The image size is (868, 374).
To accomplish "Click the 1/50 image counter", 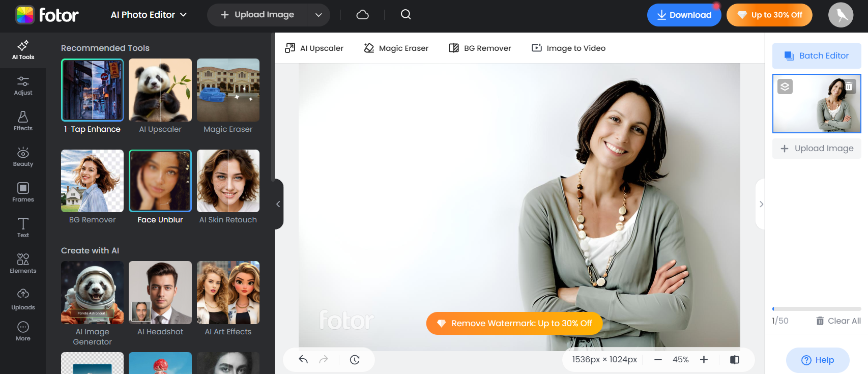I will tap(780, 321).
